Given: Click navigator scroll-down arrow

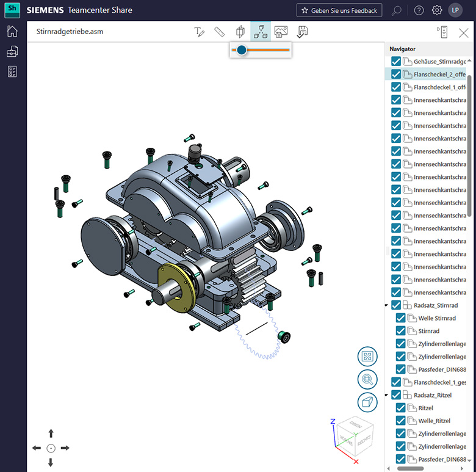Looking at the screenshot, I should point(469,460).
